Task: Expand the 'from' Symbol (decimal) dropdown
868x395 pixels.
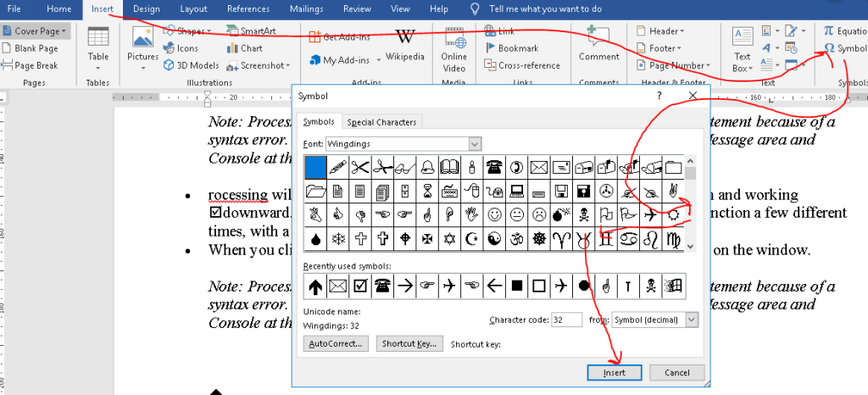Action: [692, 320]
